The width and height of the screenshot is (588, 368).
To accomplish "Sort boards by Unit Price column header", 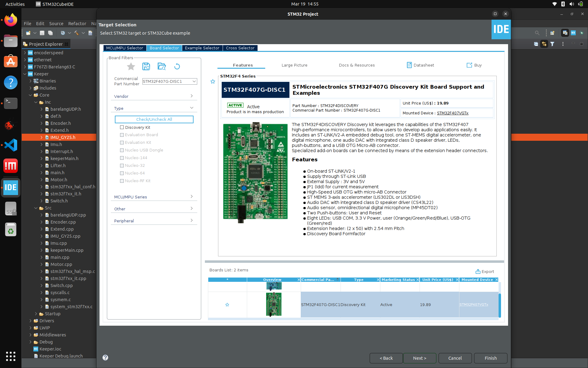I will coord(438,279).
